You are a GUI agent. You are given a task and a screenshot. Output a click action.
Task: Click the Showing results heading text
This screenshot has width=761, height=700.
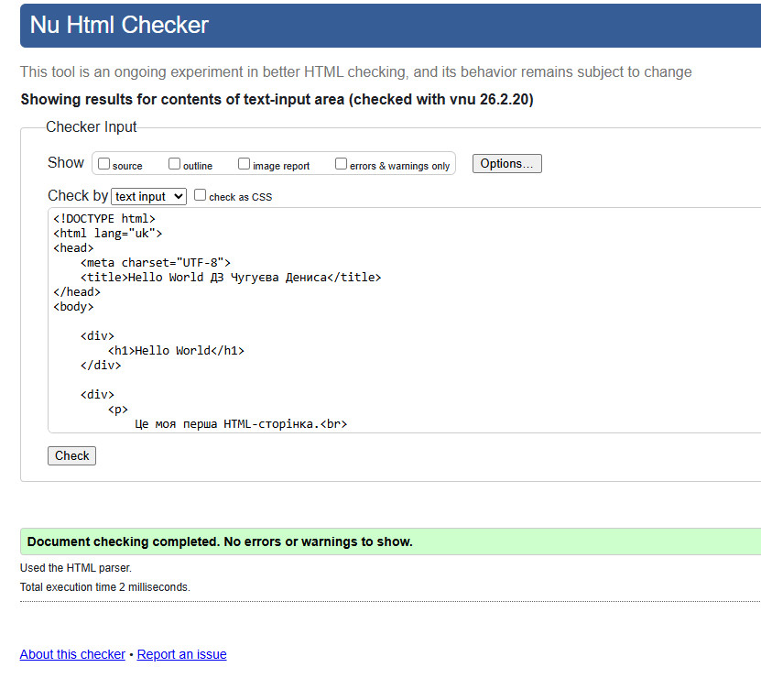tap(277, 99)
